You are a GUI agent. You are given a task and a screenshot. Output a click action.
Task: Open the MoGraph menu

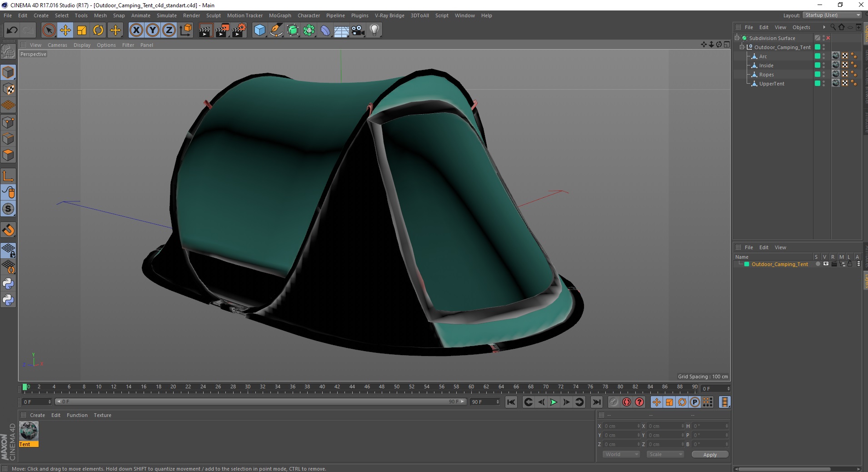280,15
